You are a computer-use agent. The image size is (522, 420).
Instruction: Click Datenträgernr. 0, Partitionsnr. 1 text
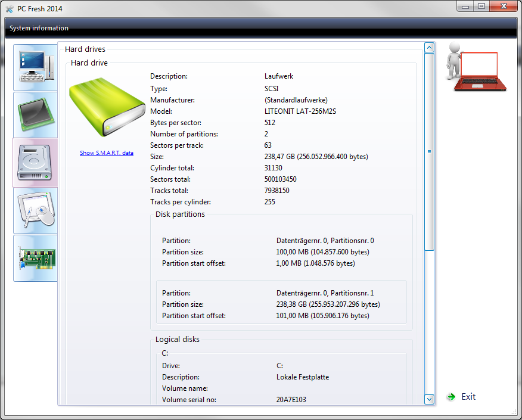(325, 293)
